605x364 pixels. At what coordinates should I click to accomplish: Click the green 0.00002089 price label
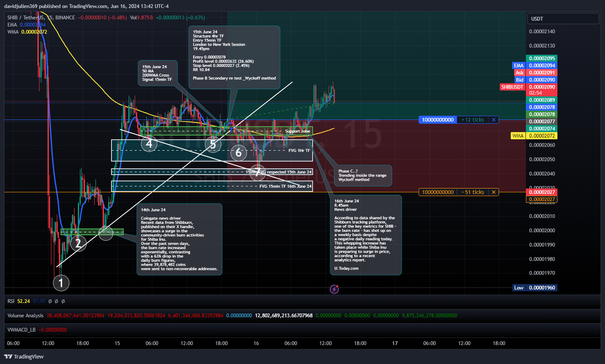click(x=542, y=100)
